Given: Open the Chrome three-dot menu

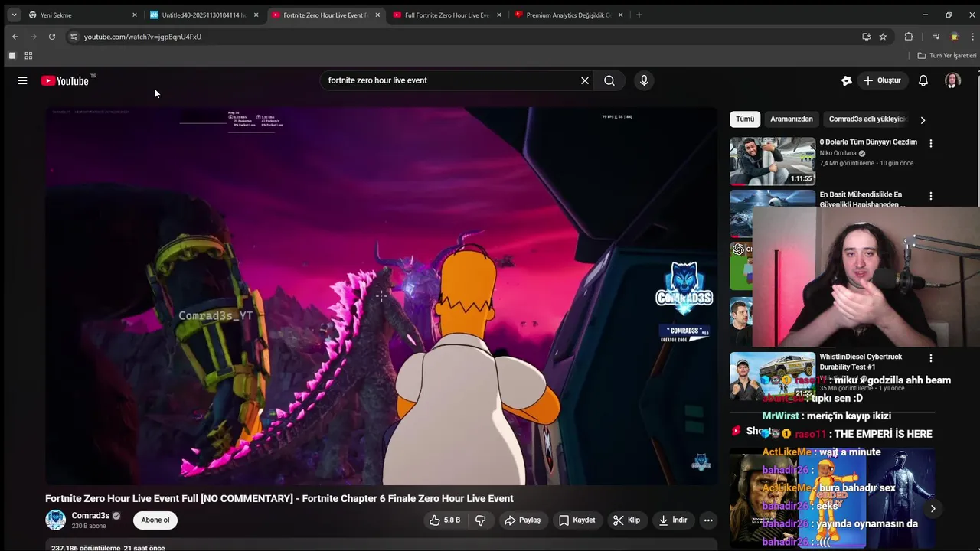Looking at the screenshot, I should pyautogui.click(x=972, y=37).
